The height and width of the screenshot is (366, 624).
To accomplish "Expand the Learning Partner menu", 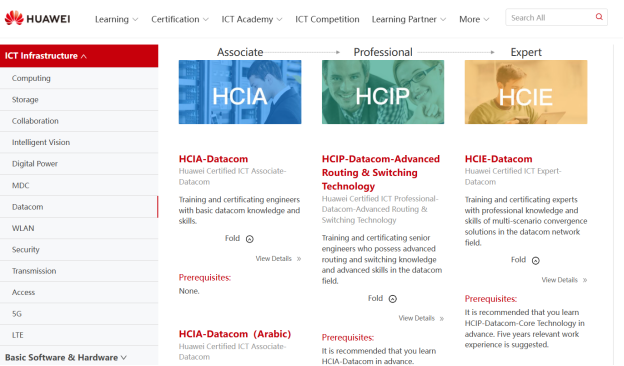I will [x=409, y=19].
